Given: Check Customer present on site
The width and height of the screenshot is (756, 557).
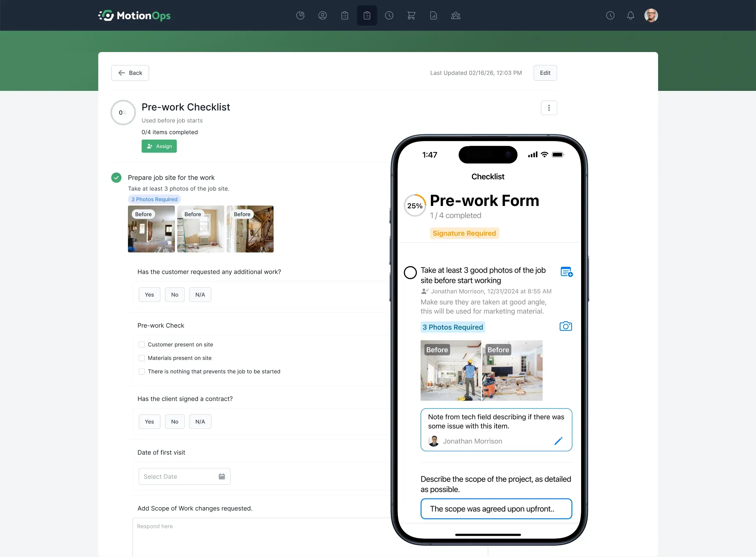Looking at the screenshot, I should (x=142, y=344).
